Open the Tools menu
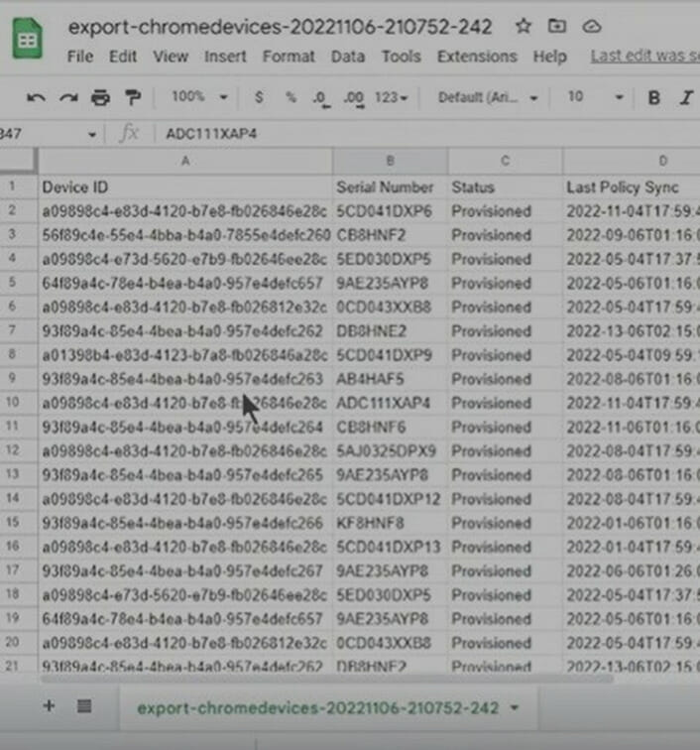 [x=401, y=57]
